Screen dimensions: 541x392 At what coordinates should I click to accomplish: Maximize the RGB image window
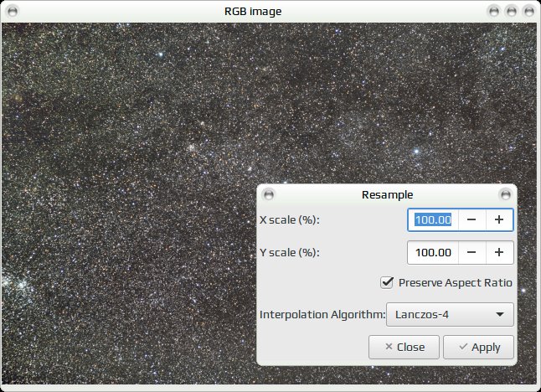[x=512, y=12]
